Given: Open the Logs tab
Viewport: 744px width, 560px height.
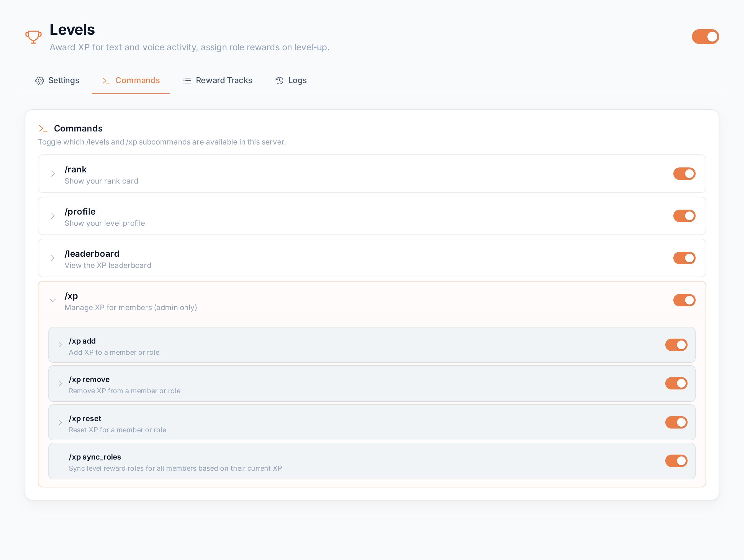Looking at the screenshot, I should 291,80.
